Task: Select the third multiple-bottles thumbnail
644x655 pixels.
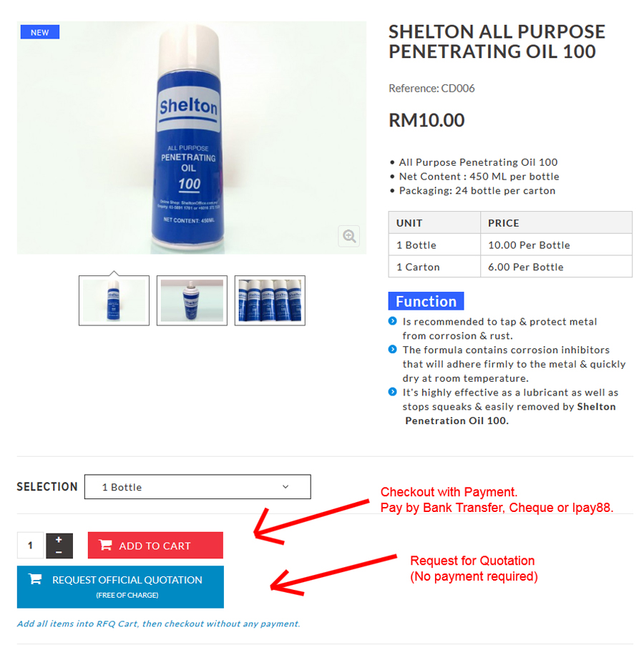Action: coord(270,300)
